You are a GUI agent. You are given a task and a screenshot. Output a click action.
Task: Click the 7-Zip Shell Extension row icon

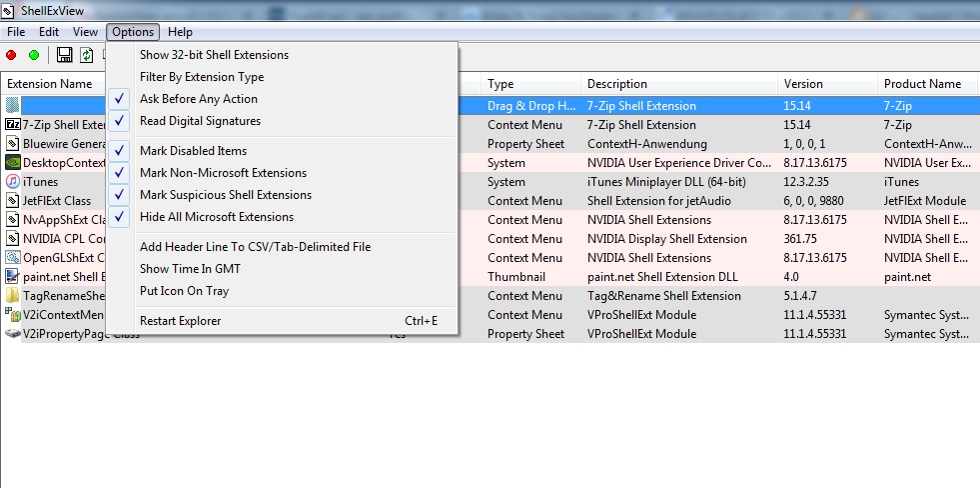tap(13, 125)
